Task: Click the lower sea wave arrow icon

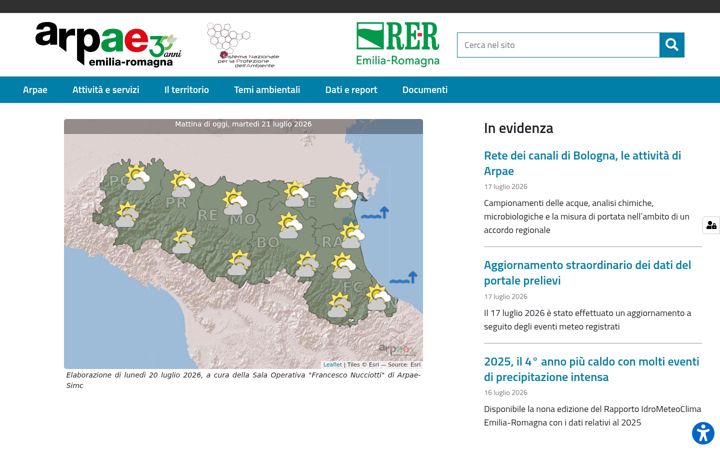Action: tap(403, 278)
